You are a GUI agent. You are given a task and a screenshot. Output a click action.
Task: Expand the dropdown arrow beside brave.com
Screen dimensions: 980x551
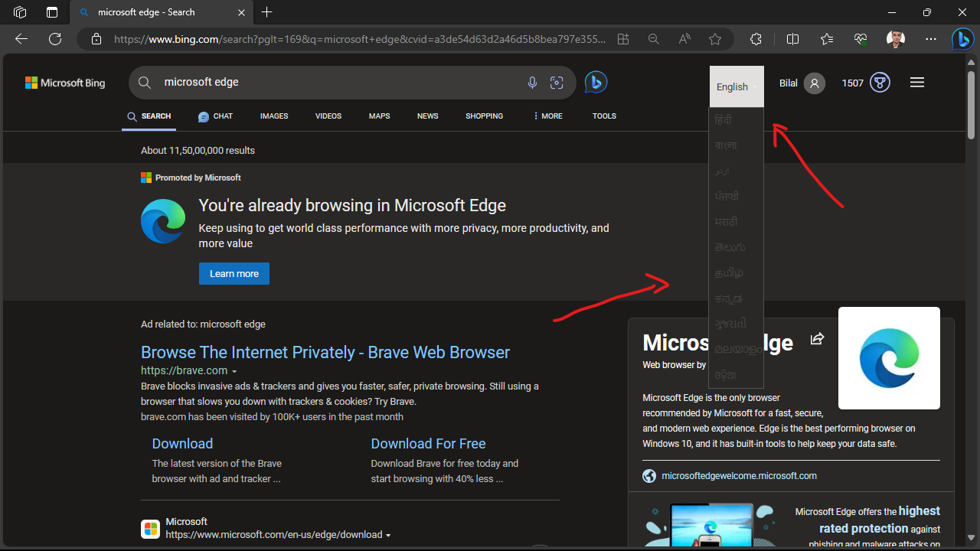point(235,370)
